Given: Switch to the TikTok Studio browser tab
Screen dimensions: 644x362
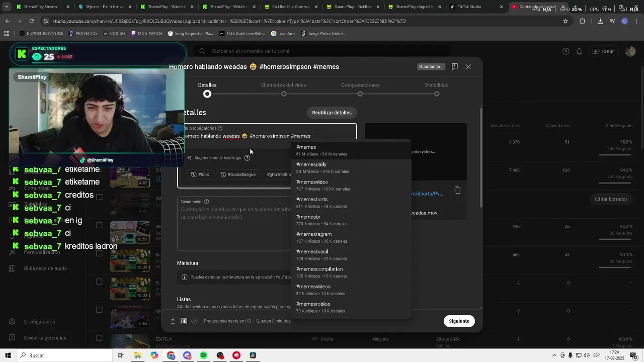Looking at the screenshot, I should tap(475, 7).
